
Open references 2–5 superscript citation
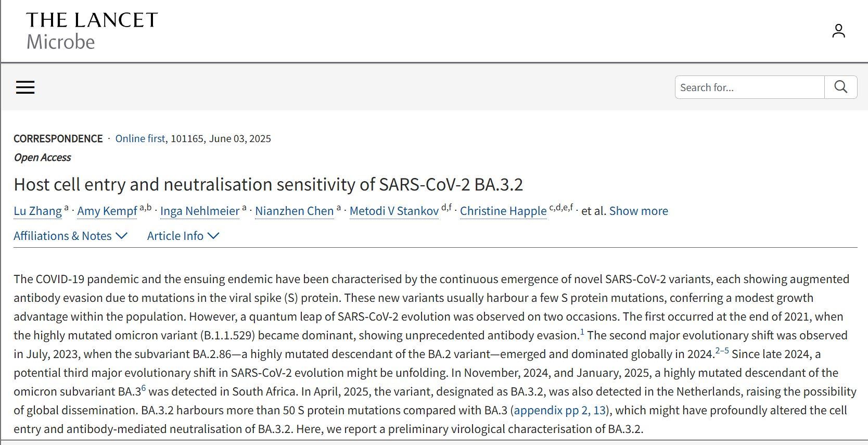pos(722,351)
